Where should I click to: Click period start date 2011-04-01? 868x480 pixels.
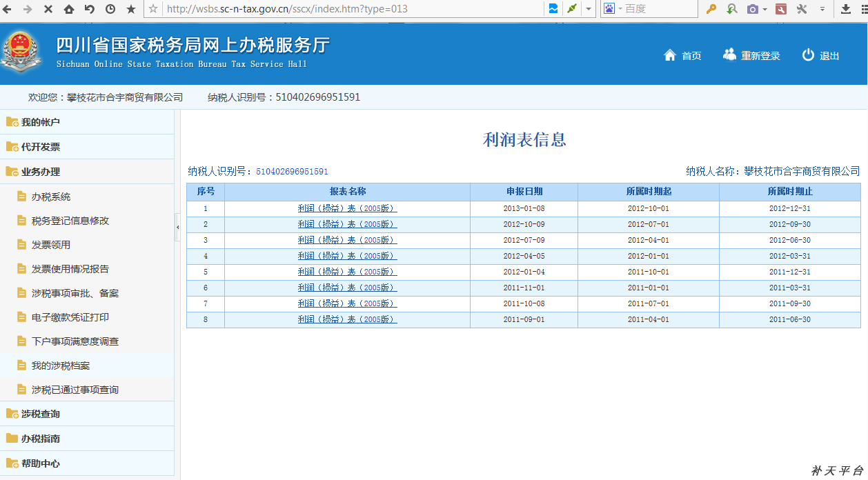649,319
